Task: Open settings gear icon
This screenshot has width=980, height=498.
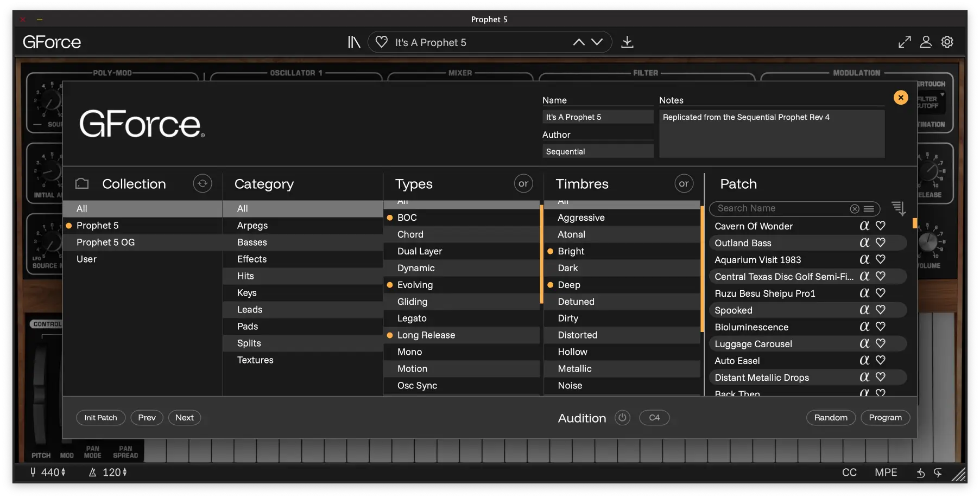Action: point(947,42)
